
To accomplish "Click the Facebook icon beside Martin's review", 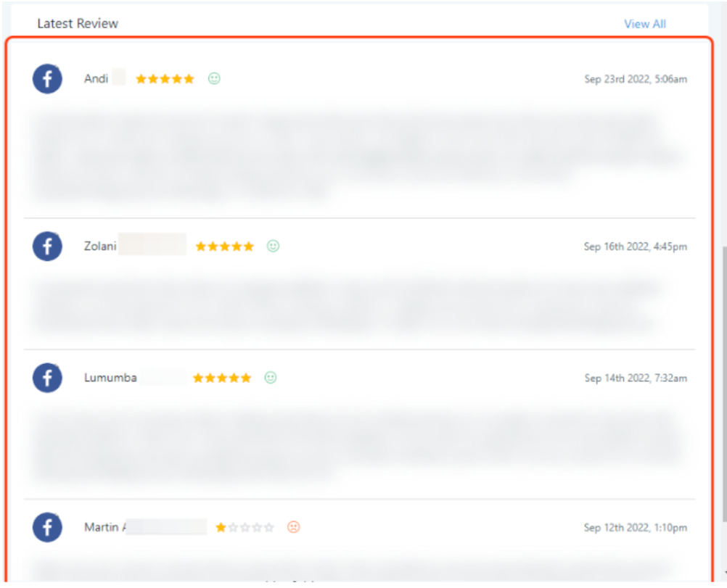I will [47, 527].
